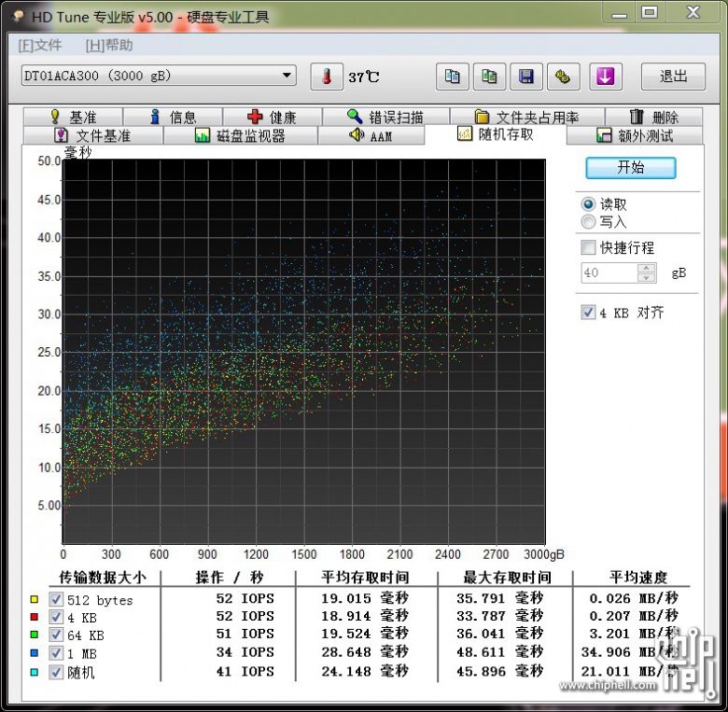Screen dimensions: 728x712
Task: Increase short stroke value with up arrow
Action: [646, 268]
